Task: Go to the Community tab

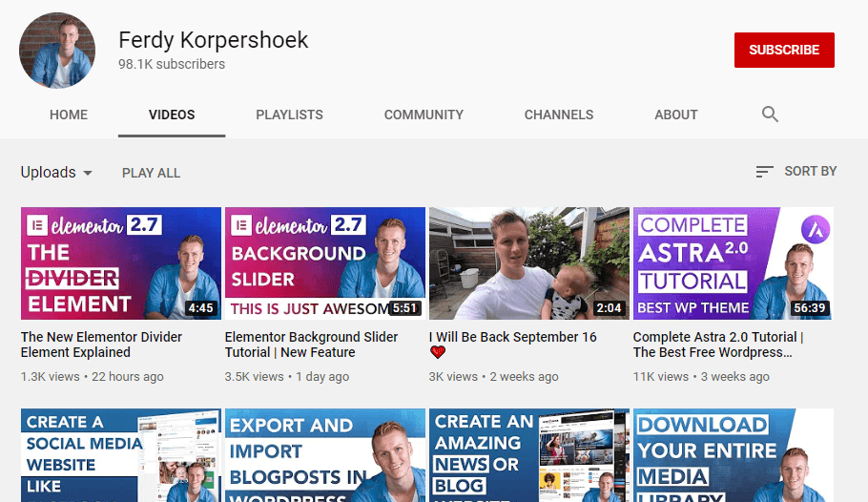Action: pos(424,115)
